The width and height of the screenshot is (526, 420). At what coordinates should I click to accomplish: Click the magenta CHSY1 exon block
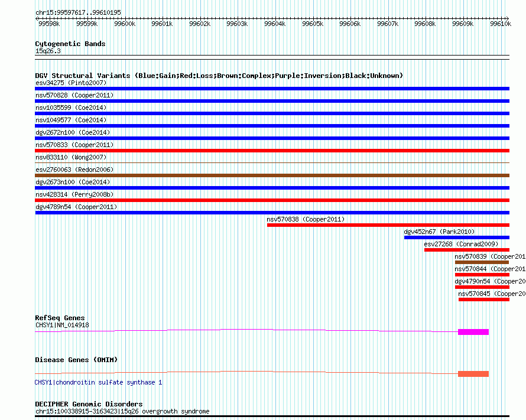(473, 332)
